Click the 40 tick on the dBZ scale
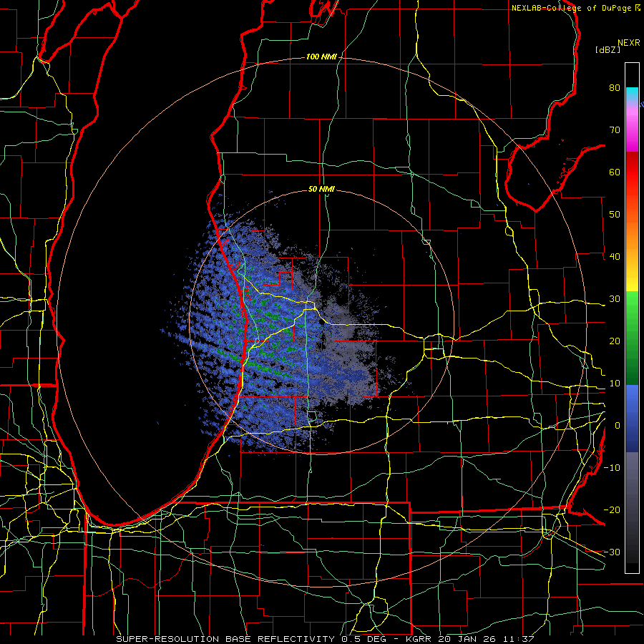The height and width of the screenshot is (644, 644). [x=615, y=257]
